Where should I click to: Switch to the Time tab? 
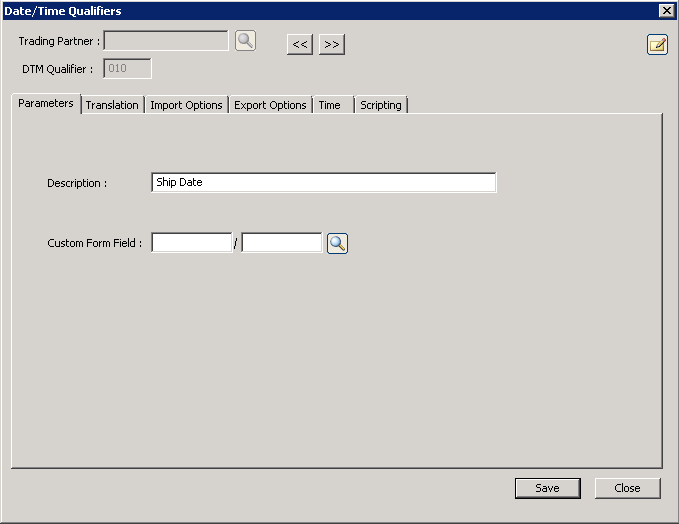330,105
